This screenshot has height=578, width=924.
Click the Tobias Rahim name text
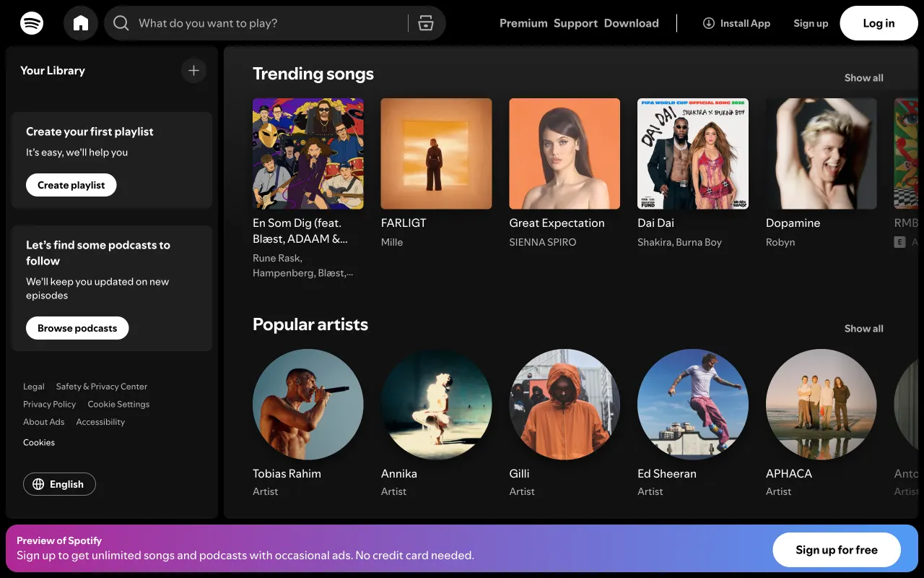point(287,474)
